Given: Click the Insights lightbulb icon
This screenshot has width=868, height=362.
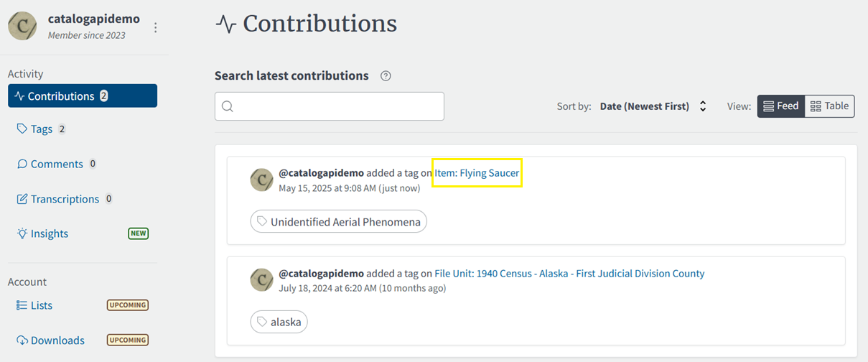Looking at the screenshot, I should tap(22, 233).
